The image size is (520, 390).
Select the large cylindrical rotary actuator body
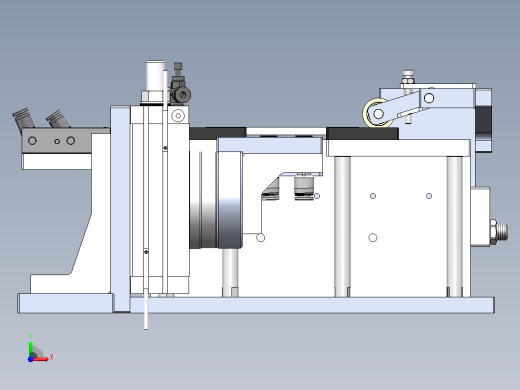[216, 199]
